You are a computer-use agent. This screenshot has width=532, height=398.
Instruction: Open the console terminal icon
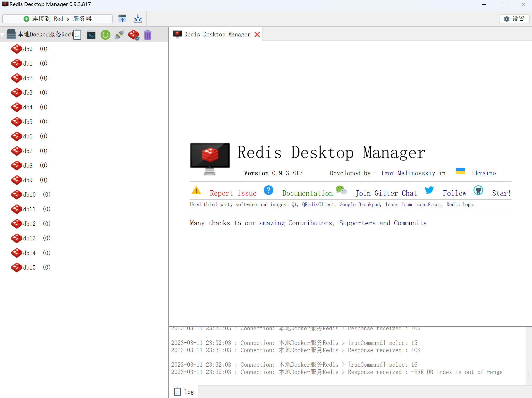pos(91,35)
